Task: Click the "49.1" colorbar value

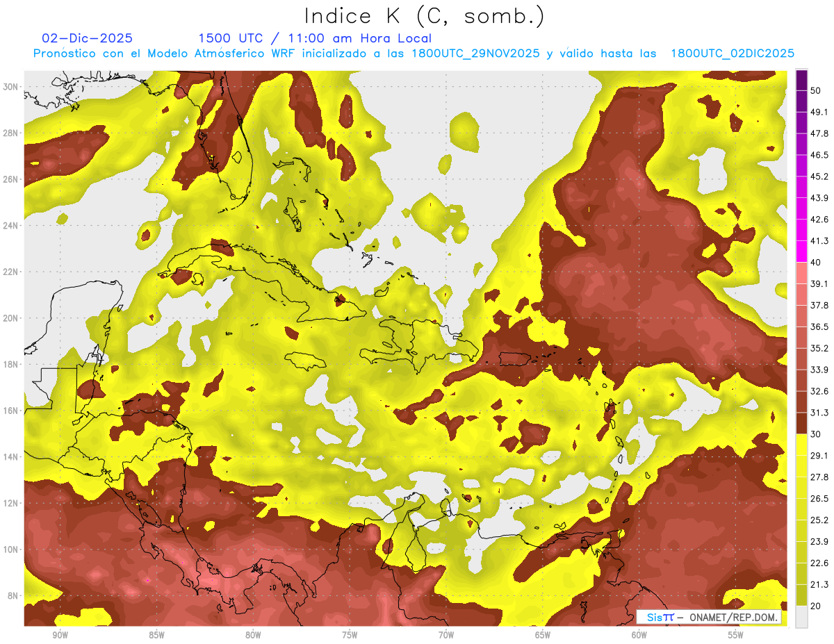Action: point(819,112)
